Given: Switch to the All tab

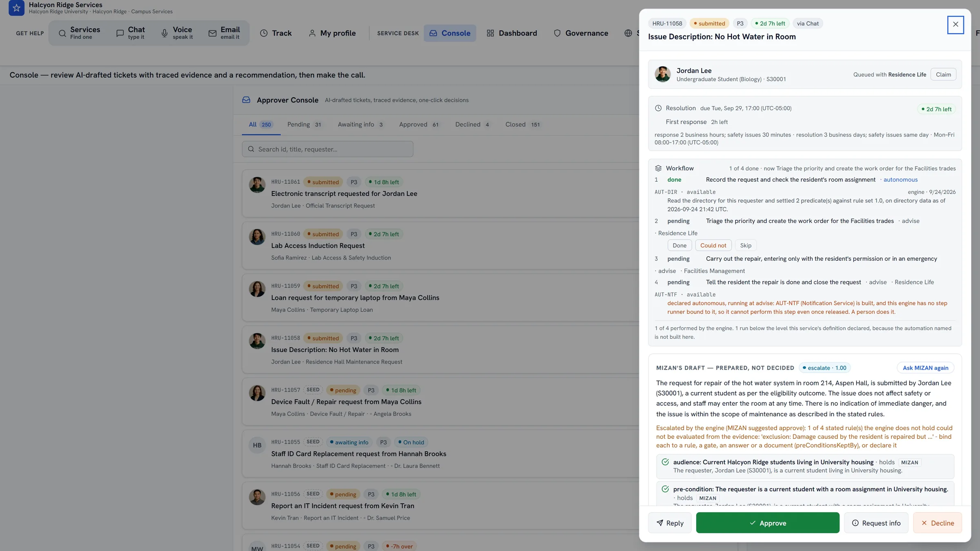Looking at the screenshot, I should pyautogui.click(x=261, y=124).
